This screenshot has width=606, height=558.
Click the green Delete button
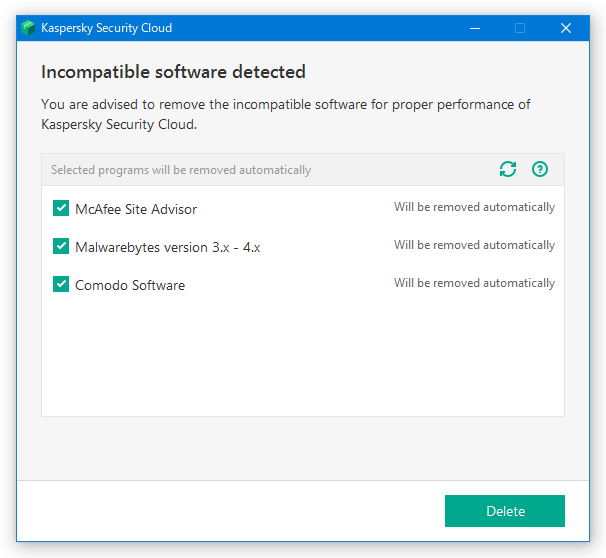tap(505, 511)
